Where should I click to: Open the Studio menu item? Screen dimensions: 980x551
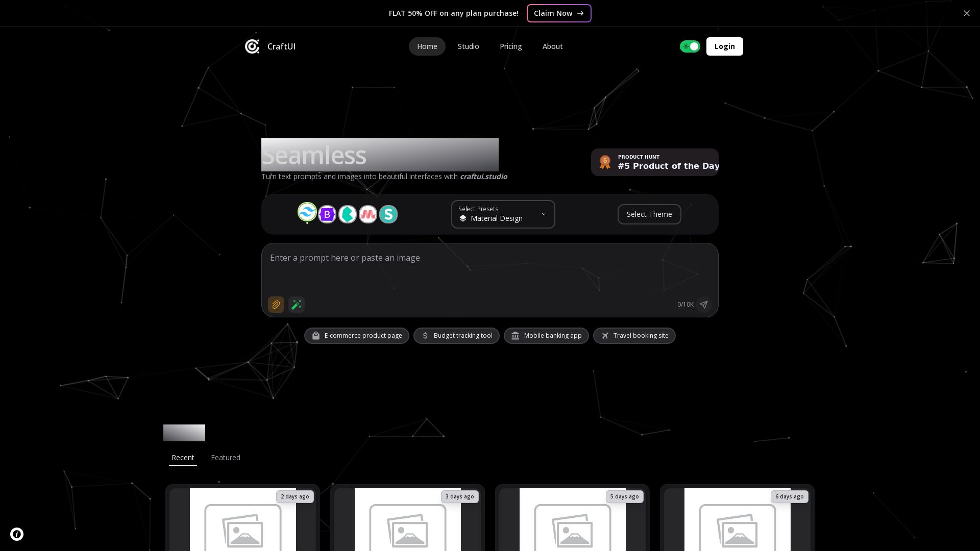click(468, 46)
